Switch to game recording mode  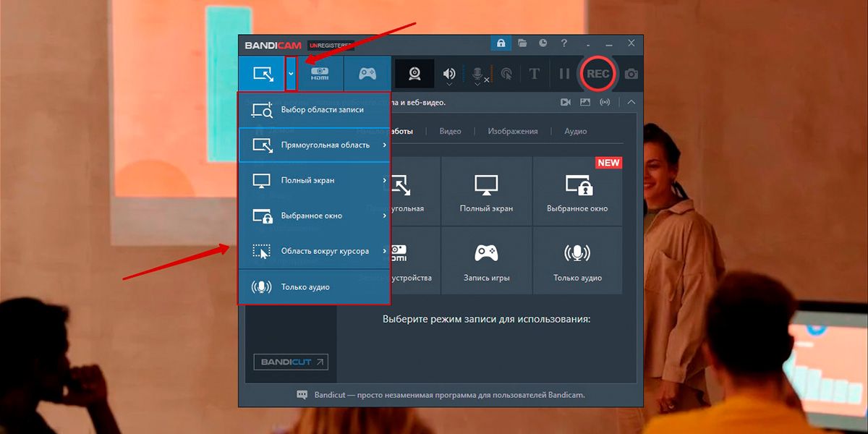[x=367, y=73]
